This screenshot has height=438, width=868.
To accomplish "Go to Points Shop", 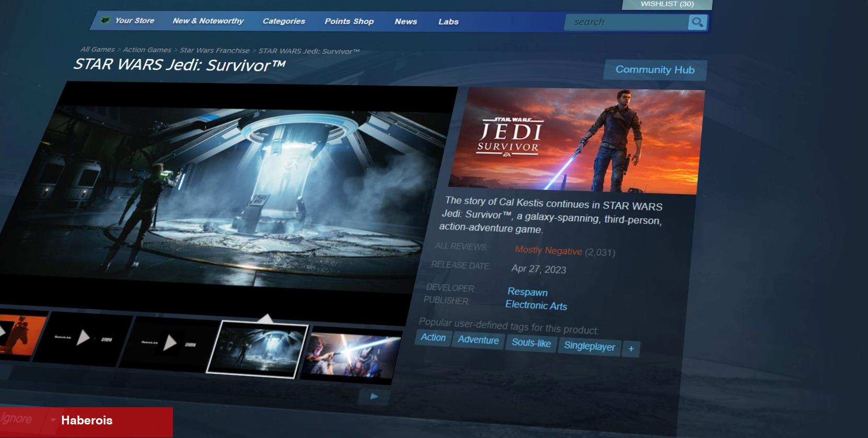I will tap(349, 21).
